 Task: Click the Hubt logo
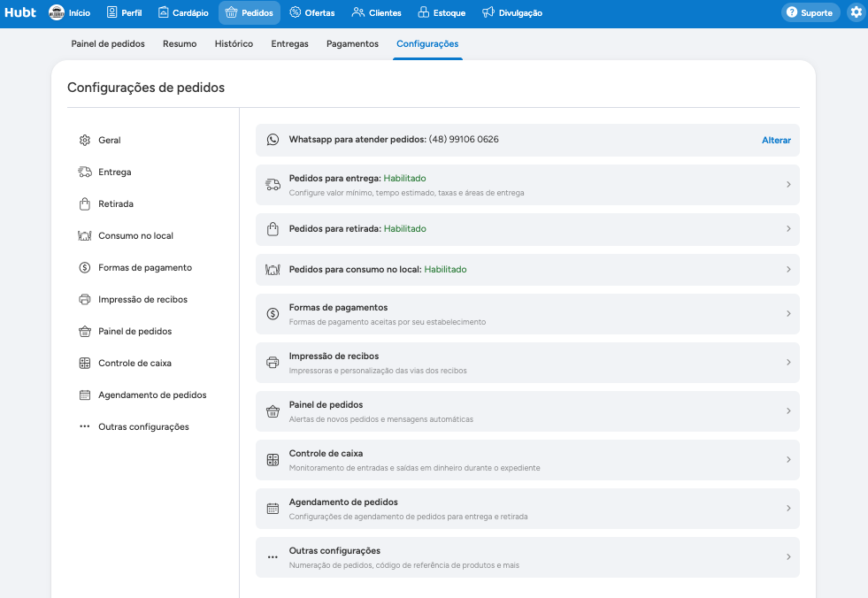pos(20,12)
